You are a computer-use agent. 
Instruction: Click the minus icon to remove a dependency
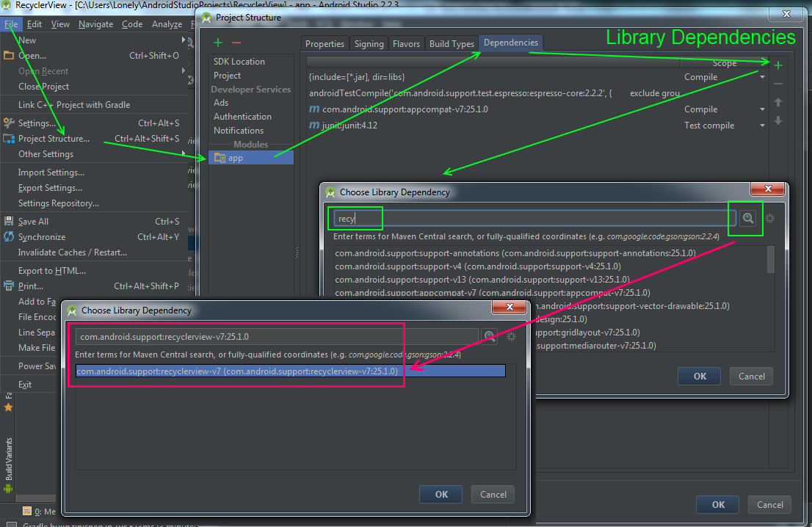pos(777,84)
